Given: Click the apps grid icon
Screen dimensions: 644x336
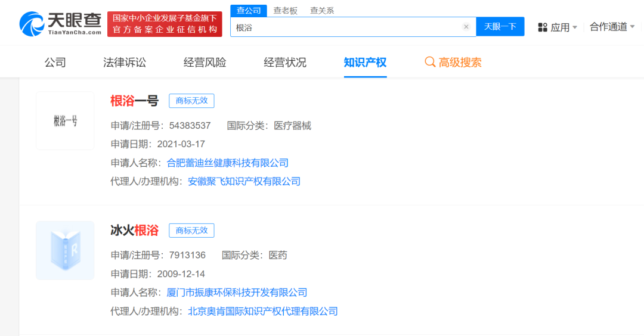Looking at the screenshot, I should [543, 27].
